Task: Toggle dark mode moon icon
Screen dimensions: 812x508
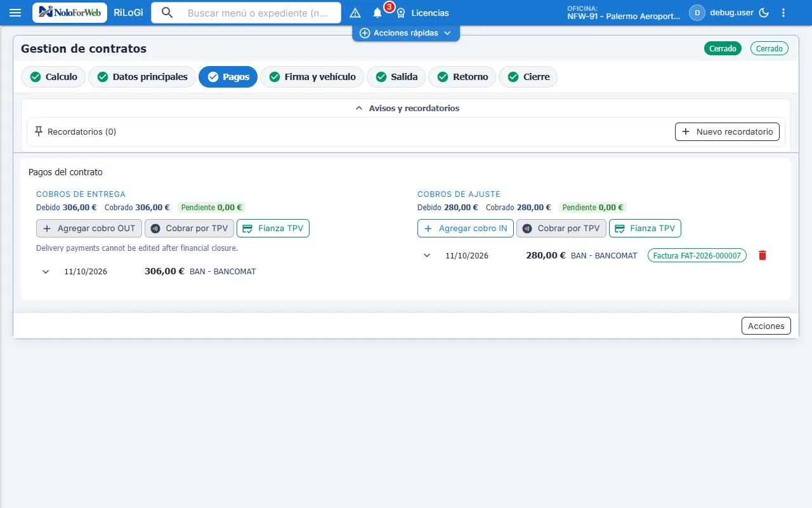Action: pyautogui.click(x=764, y=13)
